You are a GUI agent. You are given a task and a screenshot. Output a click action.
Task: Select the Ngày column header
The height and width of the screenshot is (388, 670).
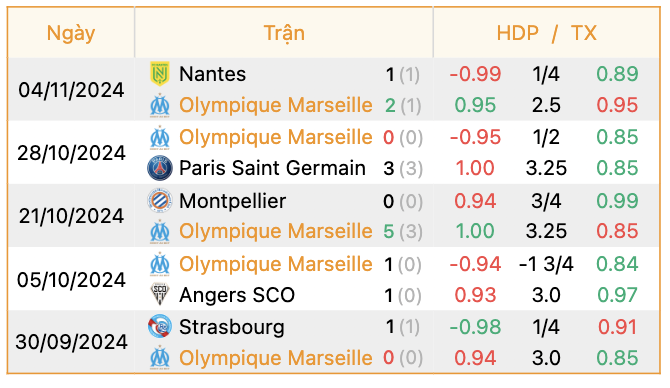71,33
